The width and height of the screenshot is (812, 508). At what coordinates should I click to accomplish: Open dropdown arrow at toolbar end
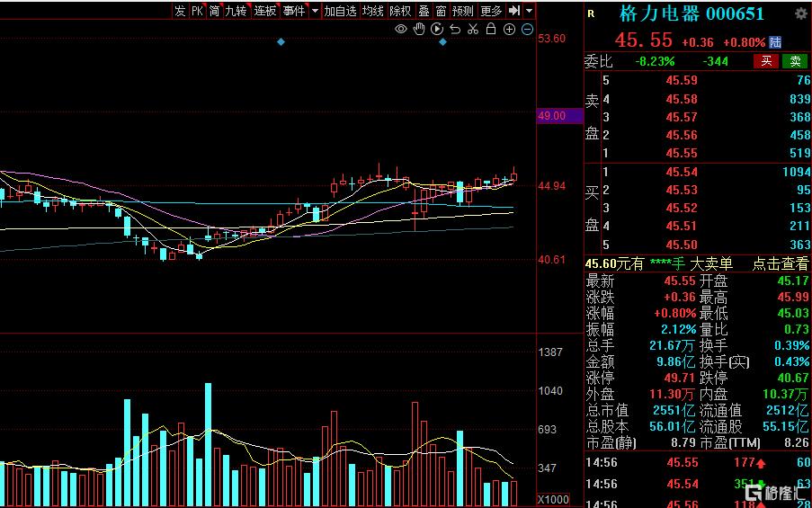530,11
